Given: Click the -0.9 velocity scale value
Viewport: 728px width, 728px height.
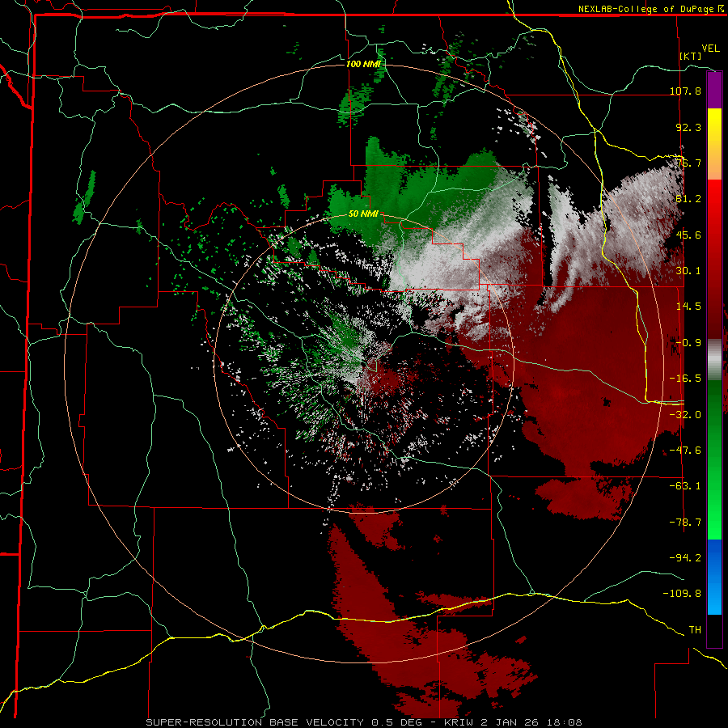Looking at the screenshot, I should [688, 342].
